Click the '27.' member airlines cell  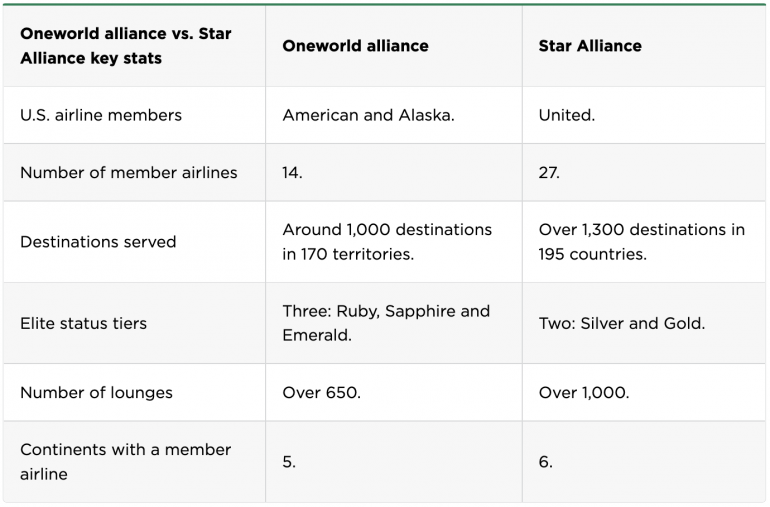549,172
